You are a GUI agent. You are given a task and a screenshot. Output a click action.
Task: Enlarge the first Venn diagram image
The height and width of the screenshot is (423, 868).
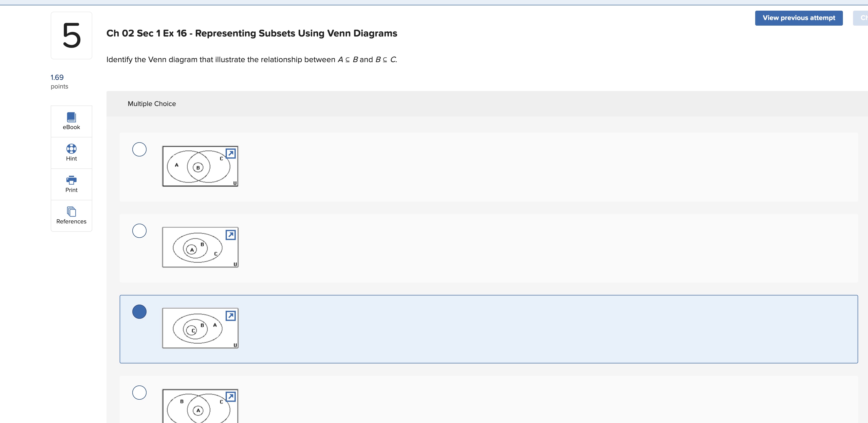coord(230,154)
